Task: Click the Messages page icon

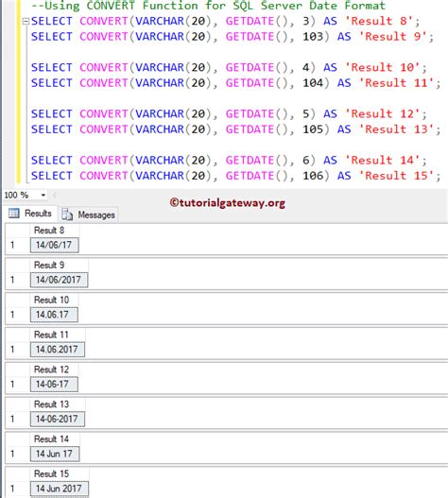Action: pos(67,215)
